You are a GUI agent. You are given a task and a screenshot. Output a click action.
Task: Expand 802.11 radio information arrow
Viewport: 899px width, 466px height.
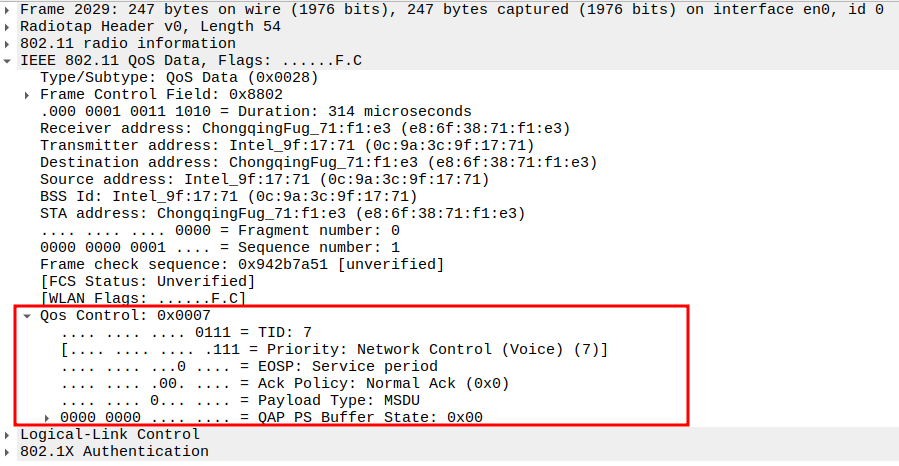9,43
